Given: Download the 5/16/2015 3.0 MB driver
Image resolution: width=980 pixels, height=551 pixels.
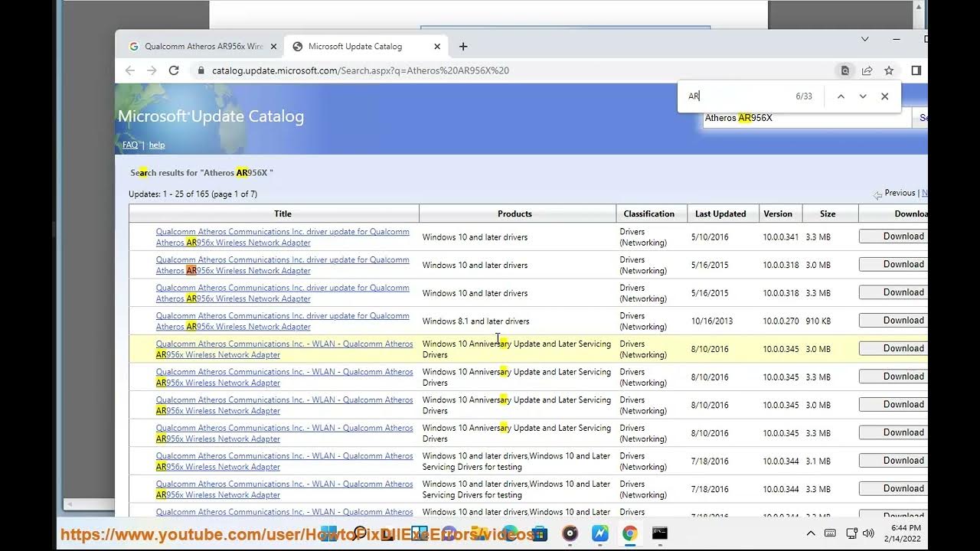Looking at the screenshot, I should [x=893, y=265].
